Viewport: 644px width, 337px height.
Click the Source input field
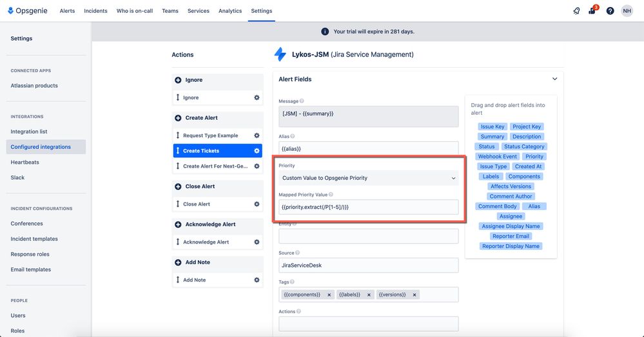[x=368, y=265]
